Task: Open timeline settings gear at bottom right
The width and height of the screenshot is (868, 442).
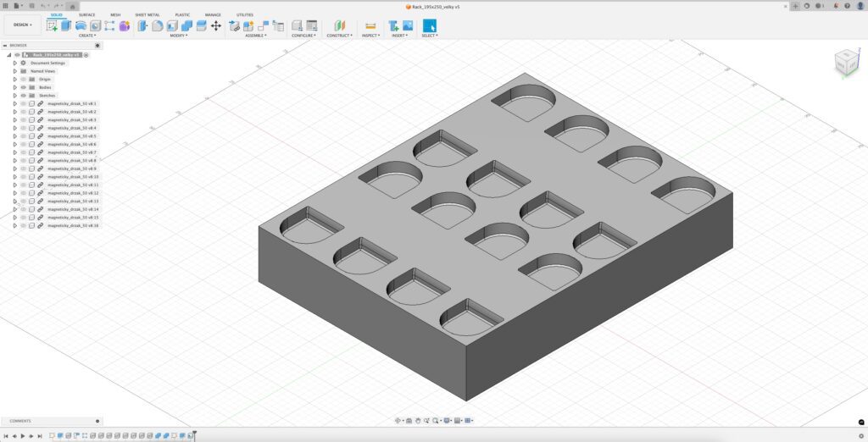Action: (x=861, y=436)
